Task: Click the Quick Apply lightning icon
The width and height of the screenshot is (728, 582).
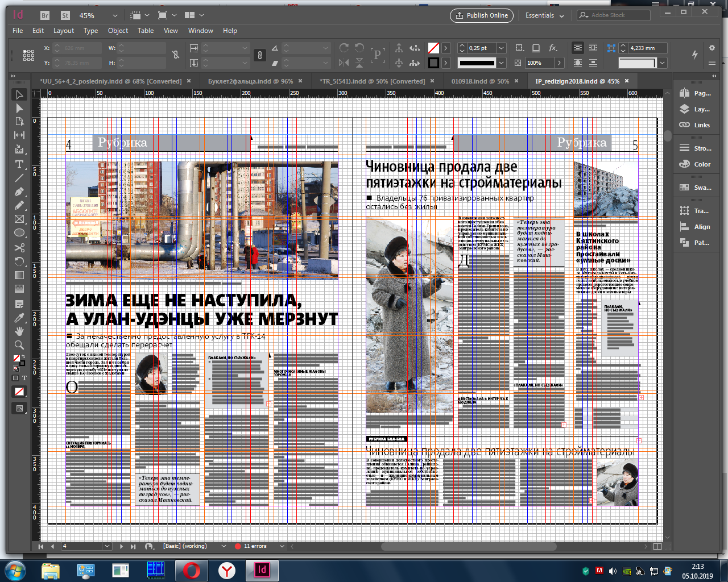Action: pos(695,55)
